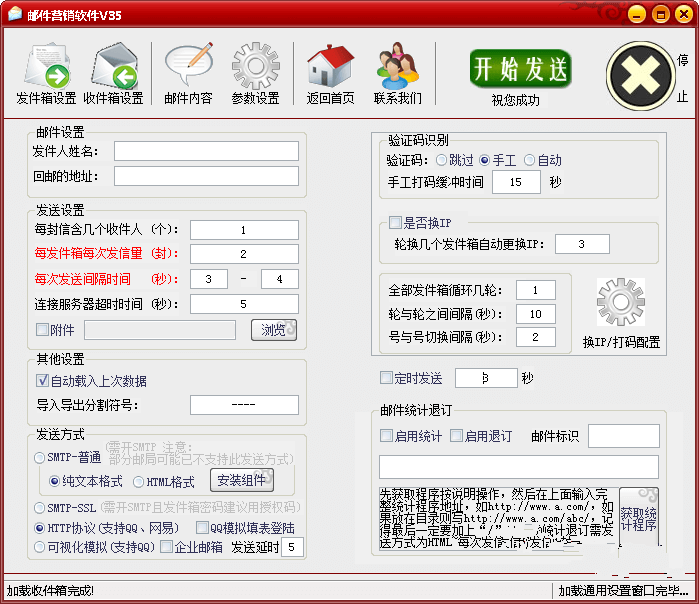Image resolution: width=699 pixels, height=604 pixels.
Task: Select SMTP-SSL sending method
Action: pos(65,508)
